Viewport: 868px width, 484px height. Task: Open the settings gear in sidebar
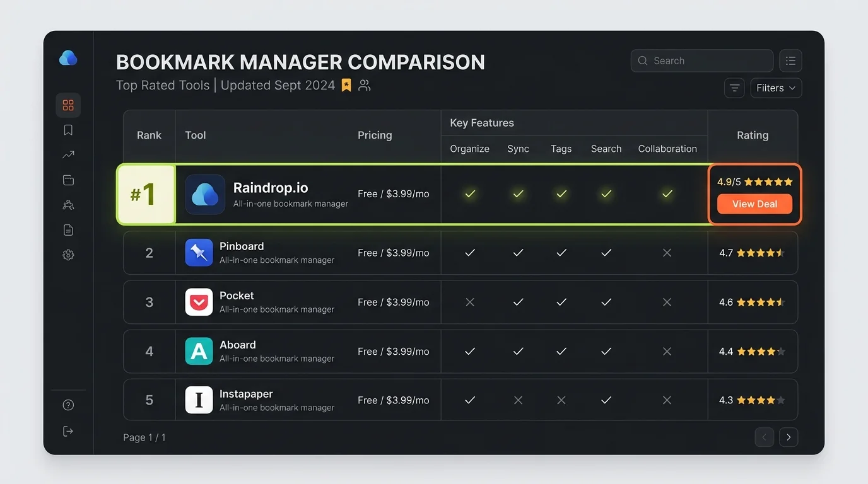click(x=68, y=255)
